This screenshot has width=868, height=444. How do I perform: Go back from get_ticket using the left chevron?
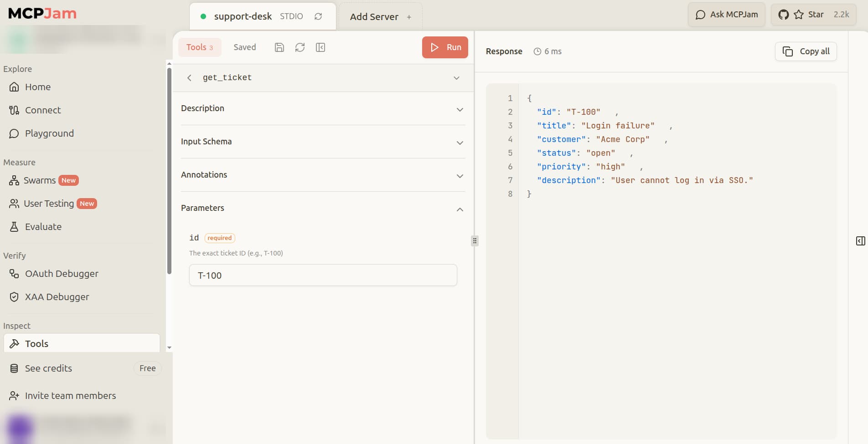click(189, 78)
